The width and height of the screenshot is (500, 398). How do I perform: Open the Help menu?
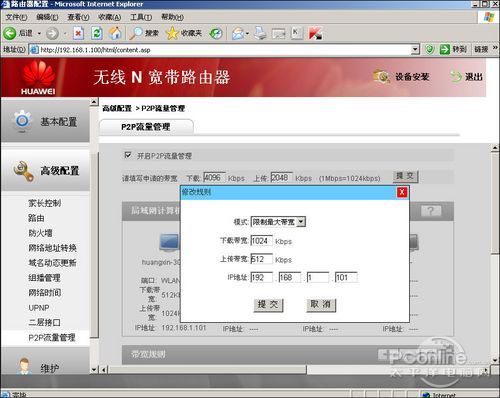[172, 17]
